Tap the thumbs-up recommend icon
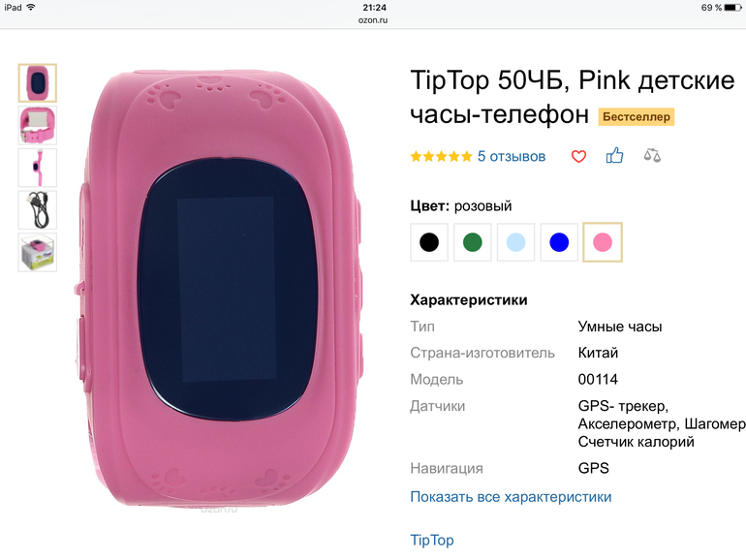Viewport: 746px width, 560px height. tap(614, 155)
